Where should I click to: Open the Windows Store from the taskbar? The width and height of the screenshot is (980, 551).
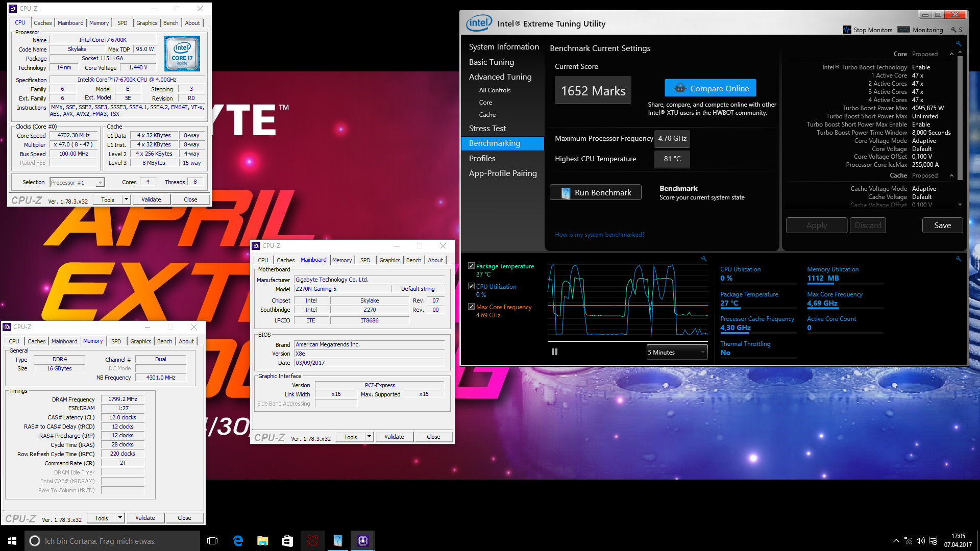(x=288, y=541)
